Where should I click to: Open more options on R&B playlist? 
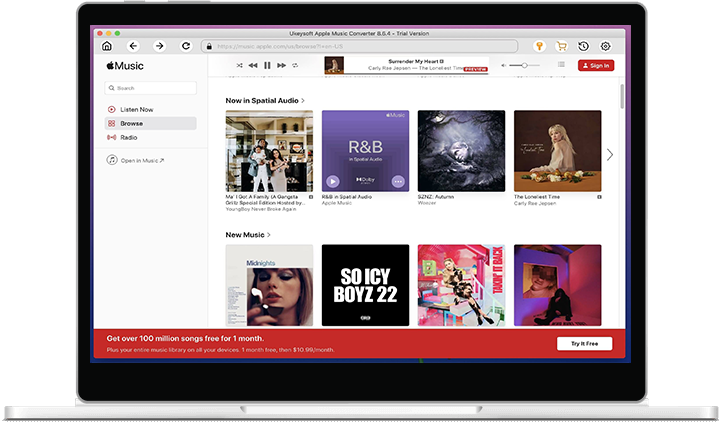tap(398, 181)
